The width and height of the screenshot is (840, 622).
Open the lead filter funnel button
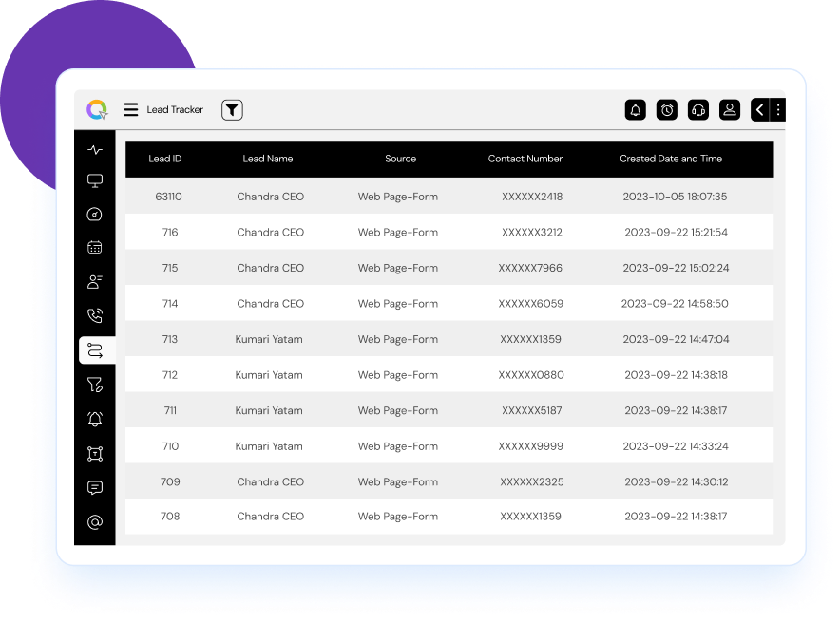232,110
